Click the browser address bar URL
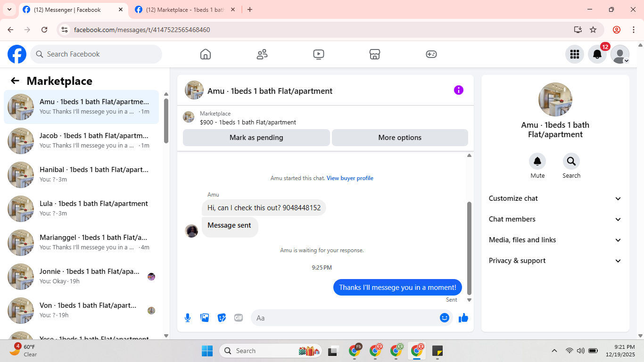The width and height of the screenshot is (644, 362). pos(142,30)
